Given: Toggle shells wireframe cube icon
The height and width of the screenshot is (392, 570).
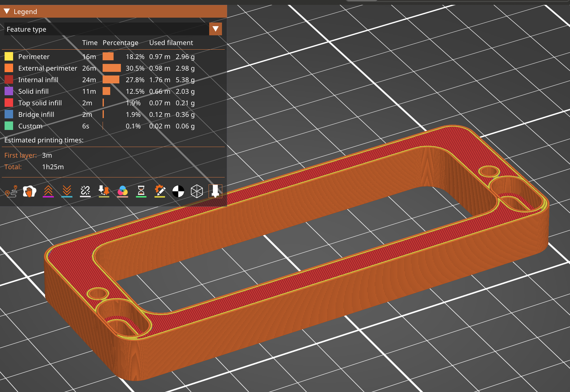Looking at the screenshot, I should (x=197, y=191).
